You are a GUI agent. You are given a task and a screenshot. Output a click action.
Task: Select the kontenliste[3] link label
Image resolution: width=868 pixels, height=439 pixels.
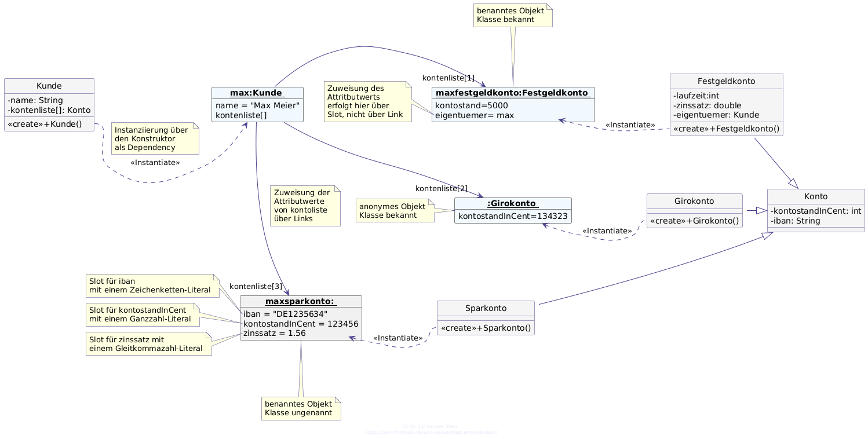[256, 286]
